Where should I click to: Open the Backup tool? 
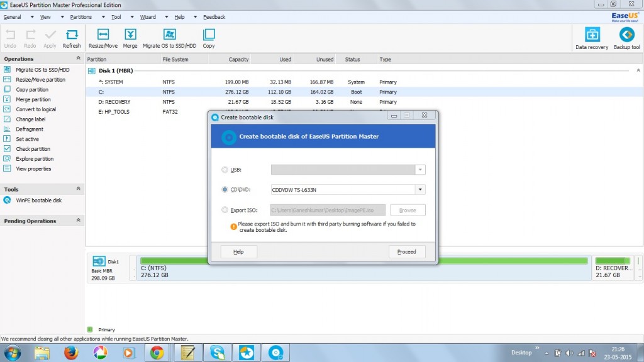point(627,38)
